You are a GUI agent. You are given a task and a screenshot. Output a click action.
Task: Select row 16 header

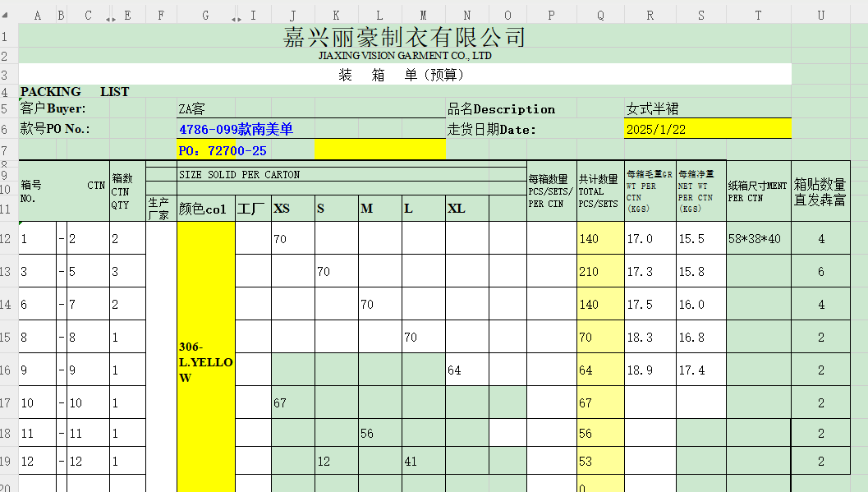pos(8,370)
